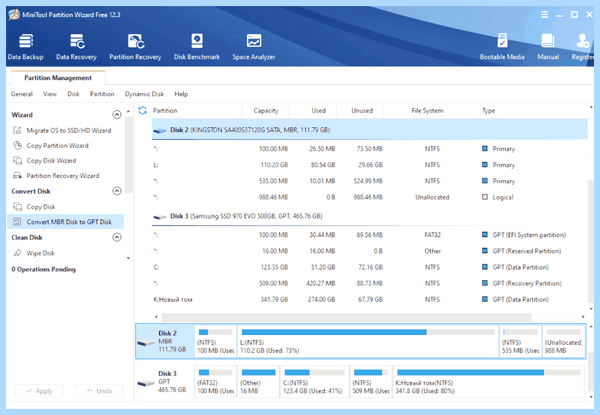Select the L: 110.20 GB partition row
The width and height of the screenshot is (600, 415).
(x=370, y=165)
